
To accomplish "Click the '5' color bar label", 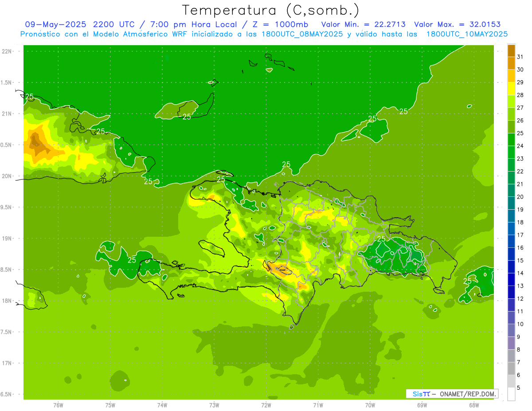I will [519, 388].
